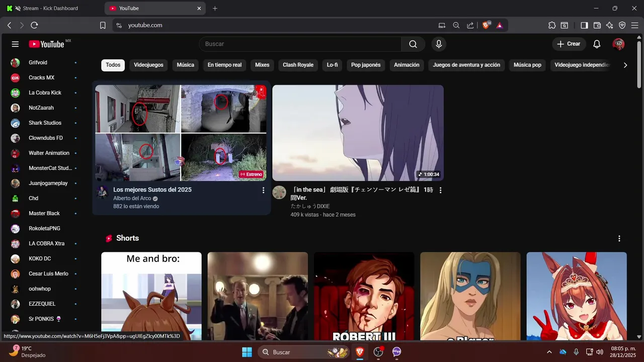Screen dimensions: 644x362
Task: Open the Los mejores Sustos del 2025 title
Action: tap(152, 190)
